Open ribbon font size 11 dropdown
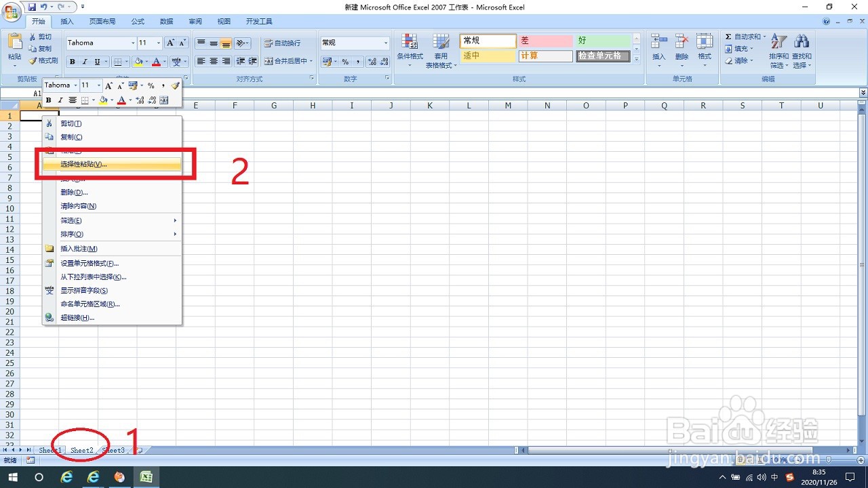 pos(159,43)
